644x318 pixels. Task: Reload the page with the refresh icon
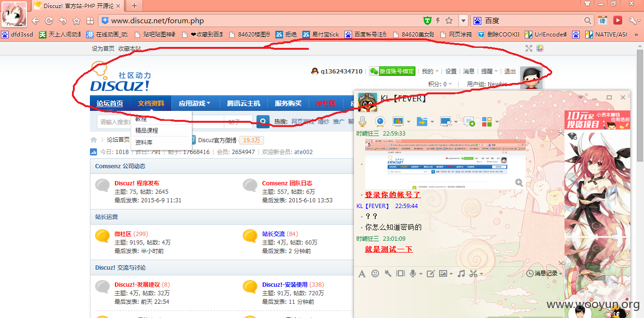49,21
